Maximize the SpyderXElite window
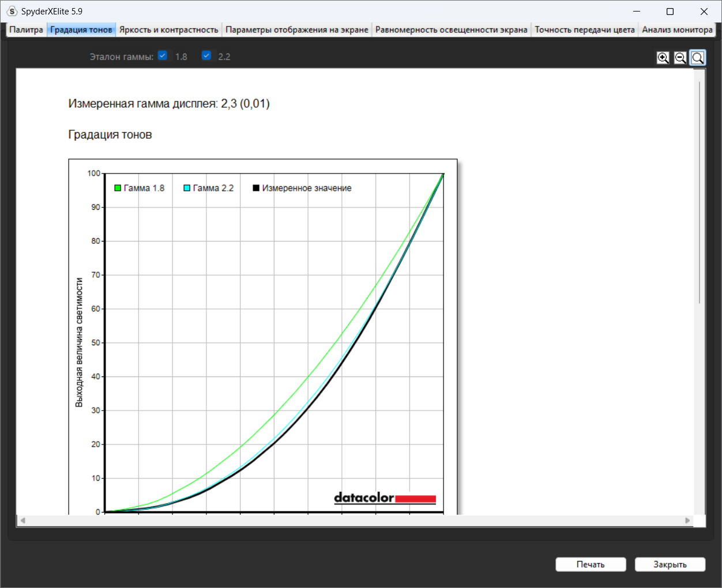722x588 pixels. point(670,12)
